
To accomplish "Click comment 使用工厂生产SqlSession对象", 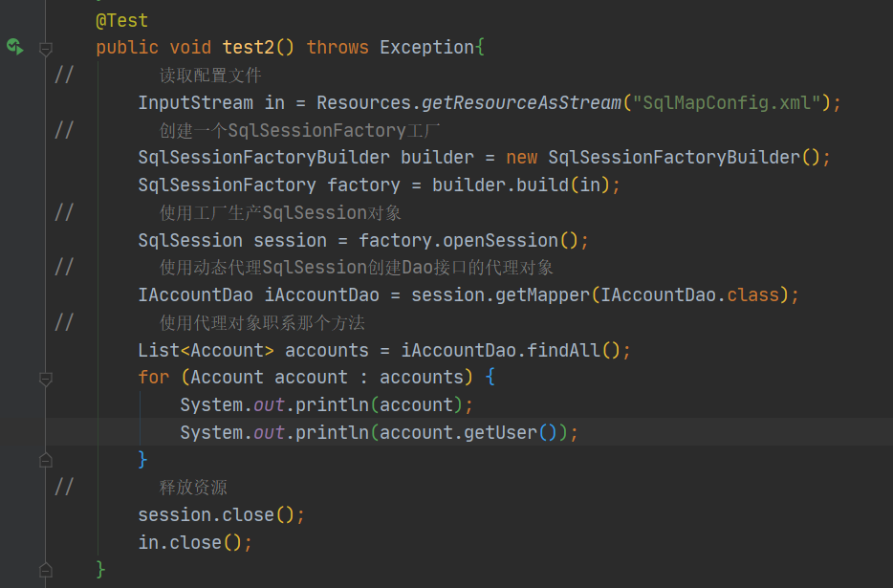I will [280, 213].
